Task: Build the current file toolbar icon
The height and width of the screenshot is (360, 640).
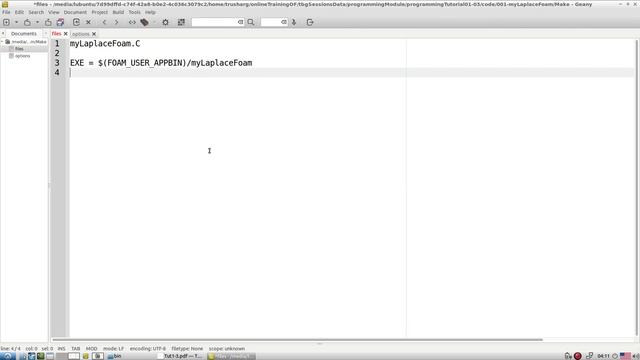Action: (144, 22)
